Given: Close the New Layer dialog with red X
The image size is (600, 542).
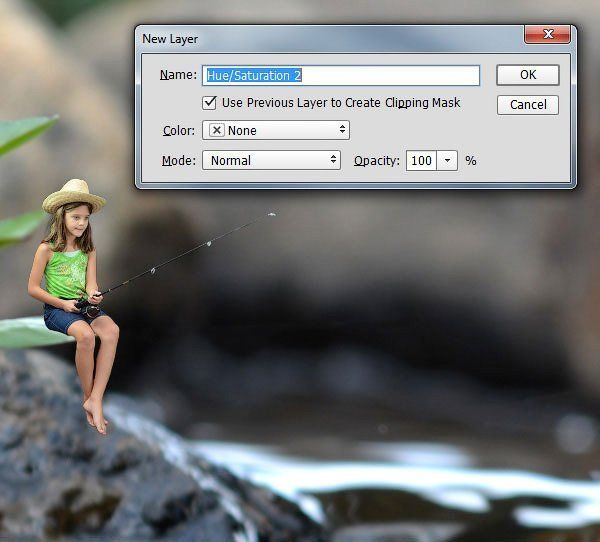Looking at the screenshot, I should coord(547,34).
